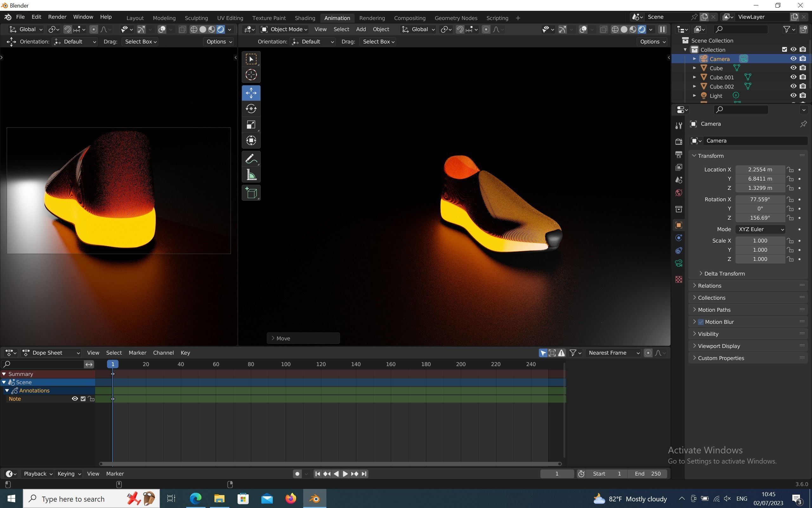Image resolution: width=812 pixels, height=508 pixels.
Task: Open the Keying popover
Action: tap(69, 474)
